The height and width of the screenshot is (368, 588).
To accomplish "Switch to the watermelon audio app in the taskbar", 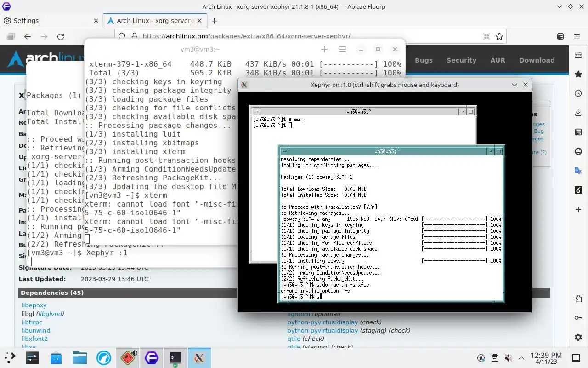I will tap(128, 357).
